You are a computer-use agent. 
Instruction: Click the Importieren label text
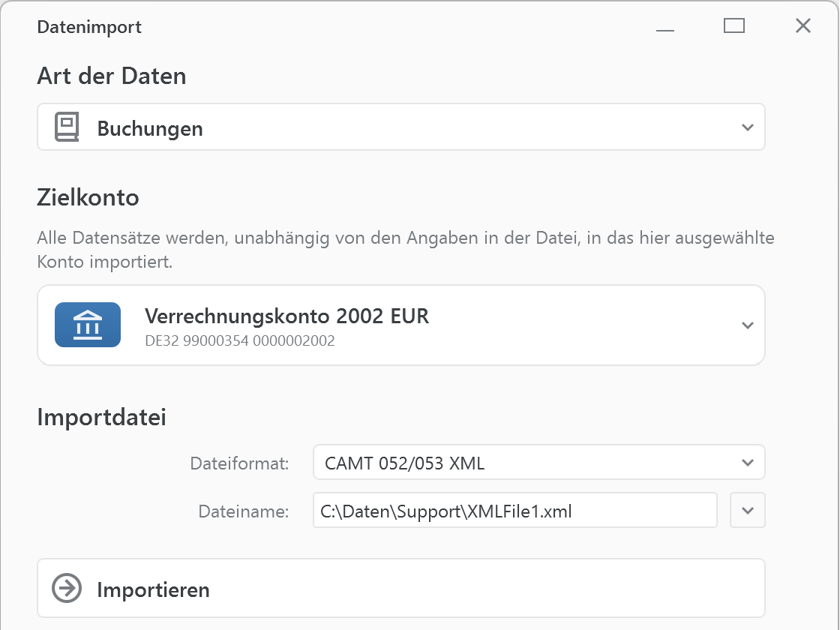coord(153,590)
